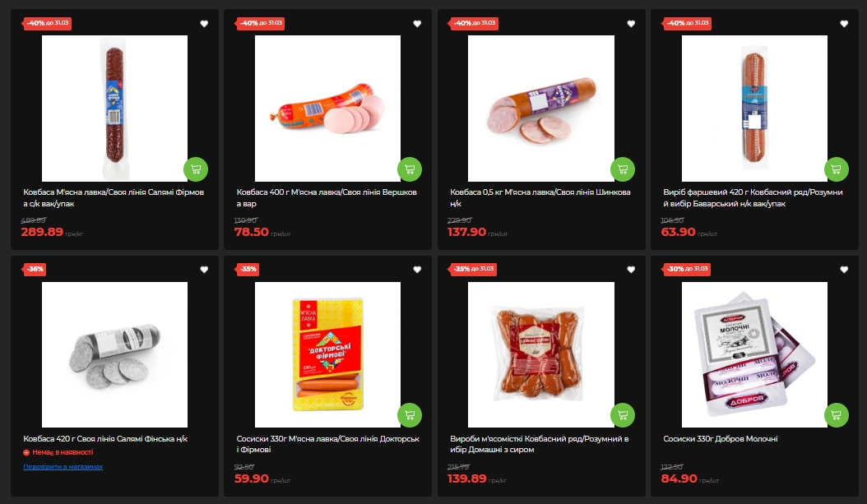Image resolution: width=867 pixels, height=504 pixels.
Task: Click the -40% до 31.03 badge on Шинкова
Action: (475, 23)
